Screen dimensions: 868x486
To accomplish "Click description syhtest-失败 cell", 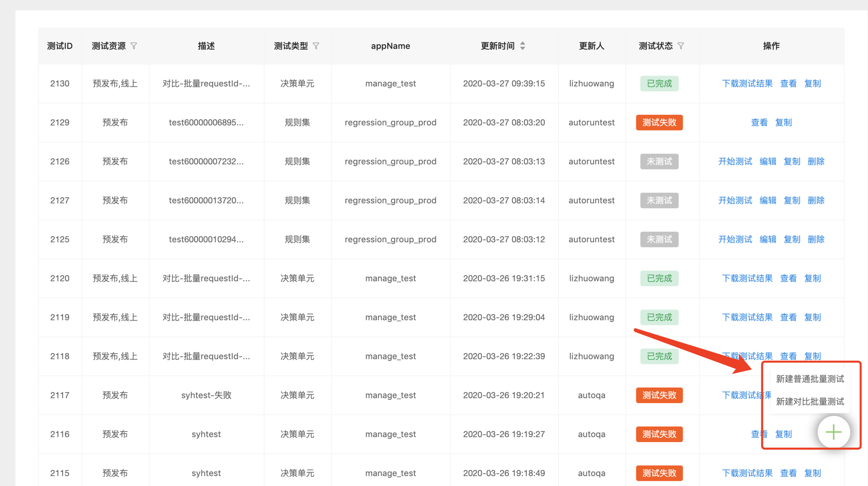I will [x=206, y=395].
